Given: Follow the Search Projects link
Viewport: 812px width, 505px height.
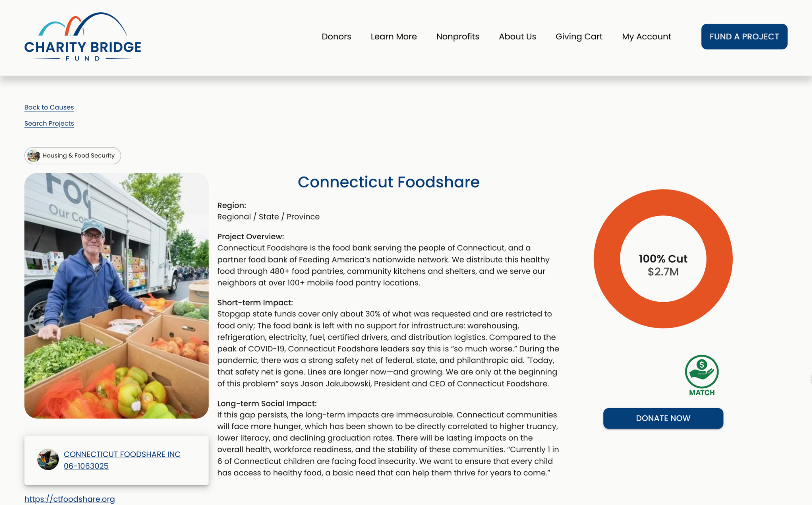Looking at the screenshot, I should click(x=49, y=123).
